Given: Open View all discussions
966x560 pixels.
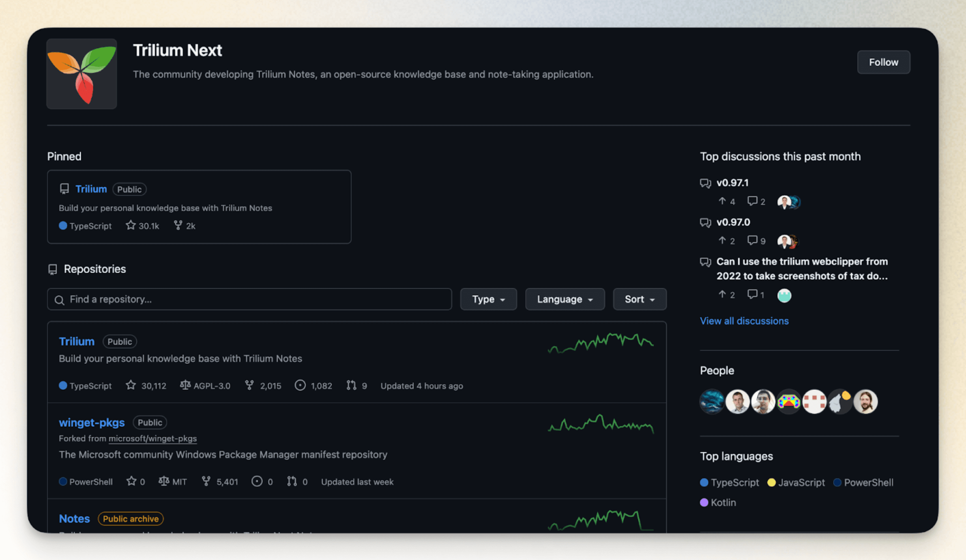Looking at the screenshot, I should (744, 321).
